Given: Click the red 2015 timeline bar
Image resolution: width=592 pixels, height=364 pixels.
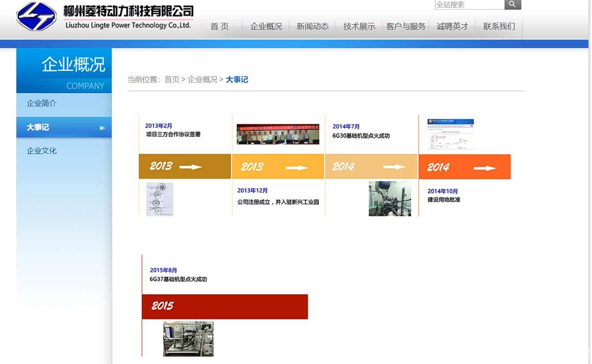Looking at the screenshot, I should pyautogui.click(x=224, y=306).
